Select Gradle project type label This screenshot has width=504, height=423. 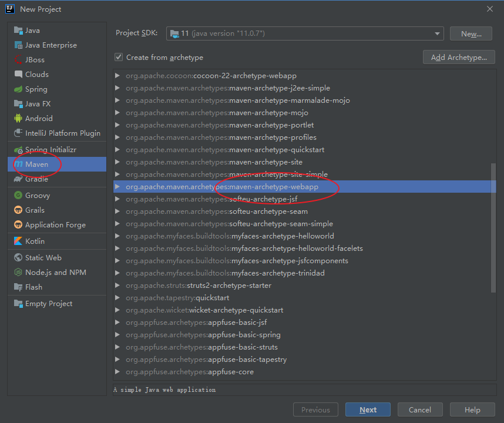pyautogui.click(x=36, y=179)
